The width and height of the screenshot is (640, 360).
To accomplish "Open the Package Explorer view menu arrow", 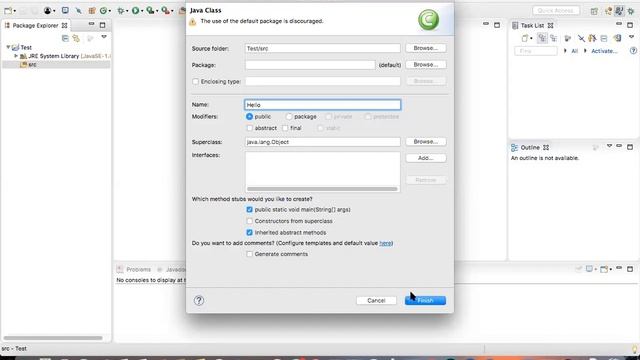I will [x=104, y=37].
